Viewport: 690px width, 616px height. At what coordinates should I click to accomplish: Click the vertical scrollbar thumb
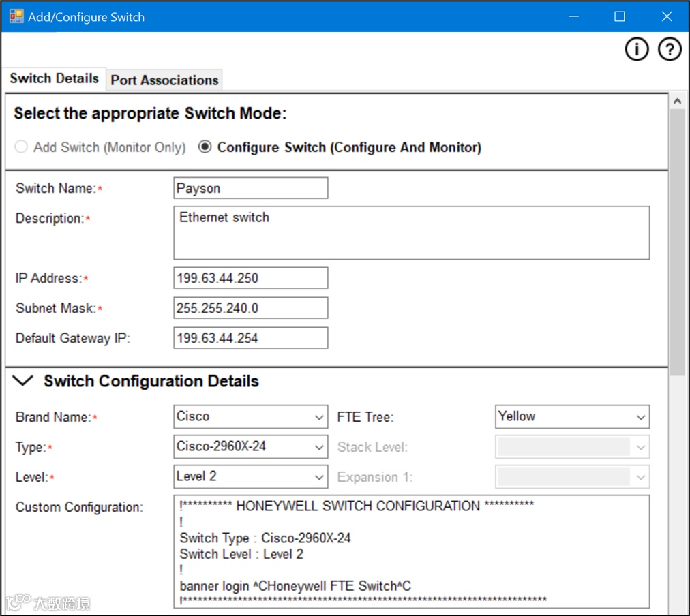677,242
